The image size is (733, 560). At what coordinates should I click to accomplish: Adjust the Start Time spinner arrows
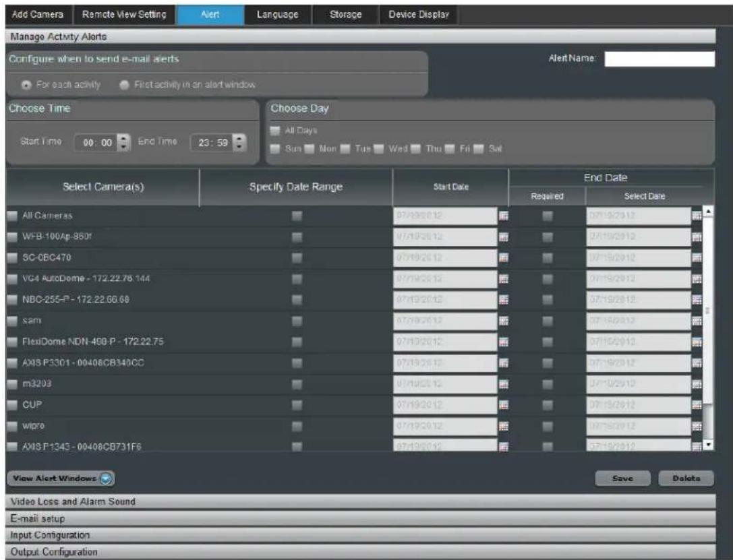[x=123, y=142]
